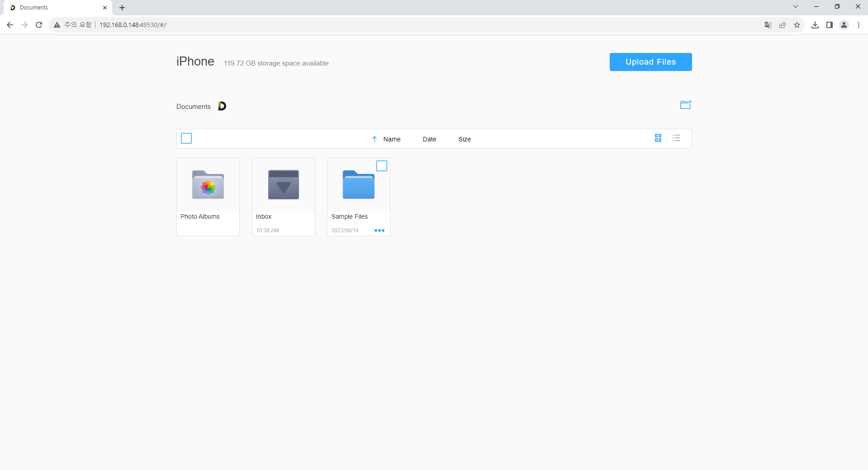Sort files by Date
Screen dimensions: 868x470
point(429,139)
